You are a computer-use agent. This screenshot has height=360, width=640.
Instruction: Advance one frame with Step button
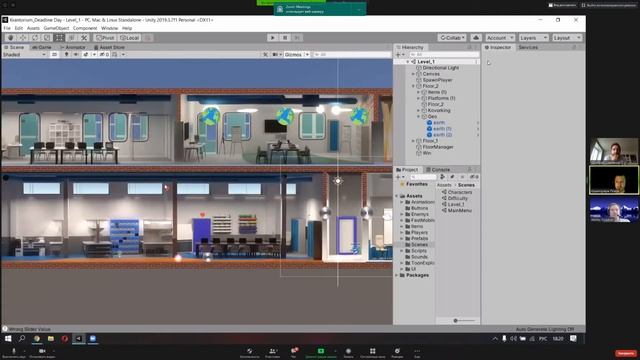297,38
